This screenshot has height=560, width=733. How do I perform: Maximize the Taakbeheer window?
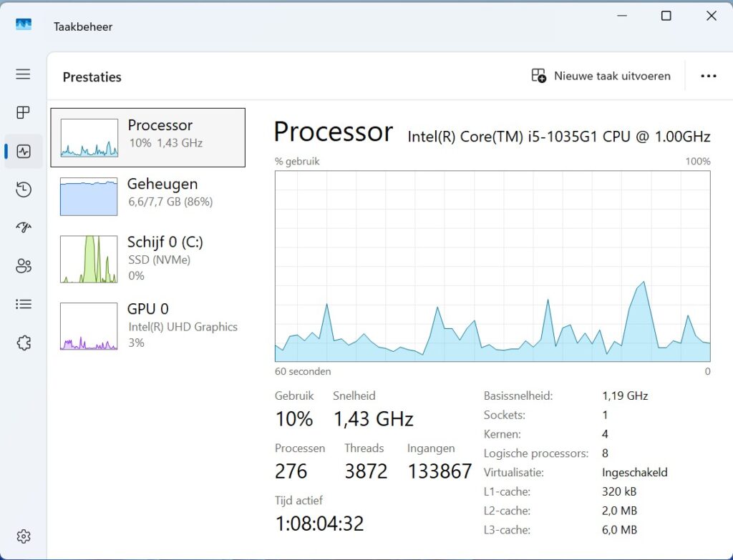[666, 16]
